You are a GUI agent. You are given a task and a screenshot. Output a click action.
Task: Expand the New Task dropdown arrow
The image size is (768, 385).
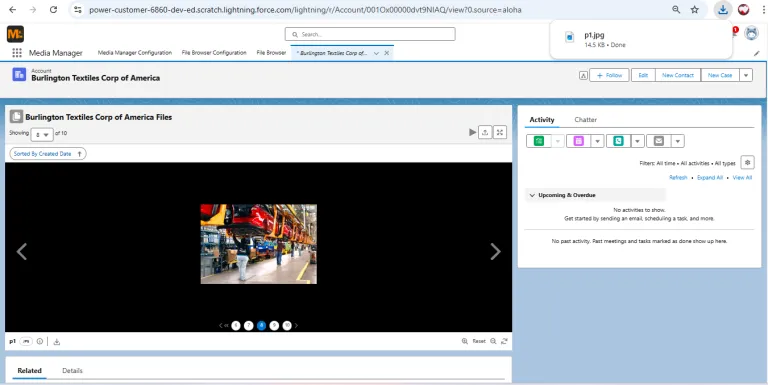tap(558, 141)
